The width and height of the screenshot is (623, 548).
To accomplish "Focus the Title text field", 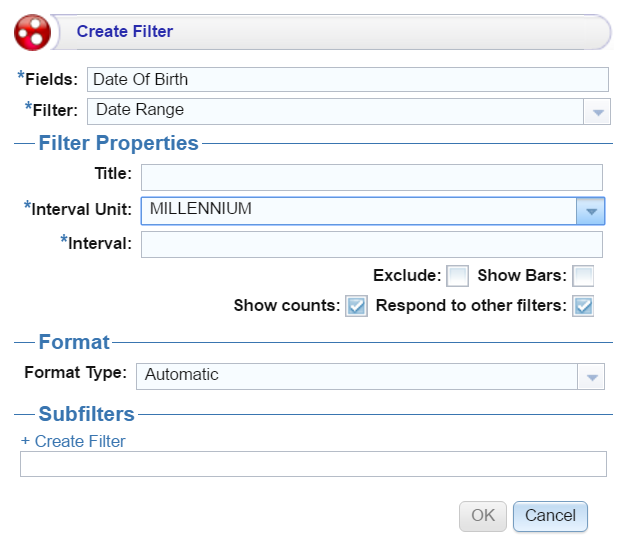I will coord(371,177).
